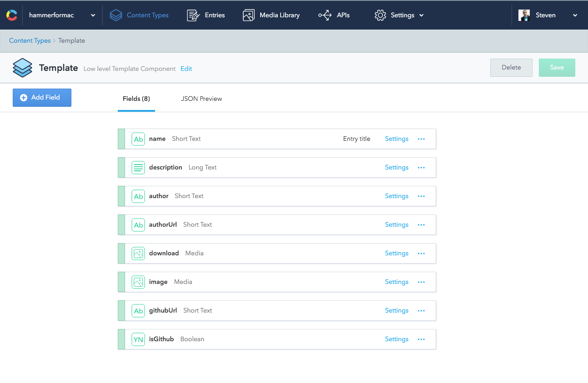Click the APIs connection icon
This screenshot has height=383, width=588.
[x=325, y=15]
